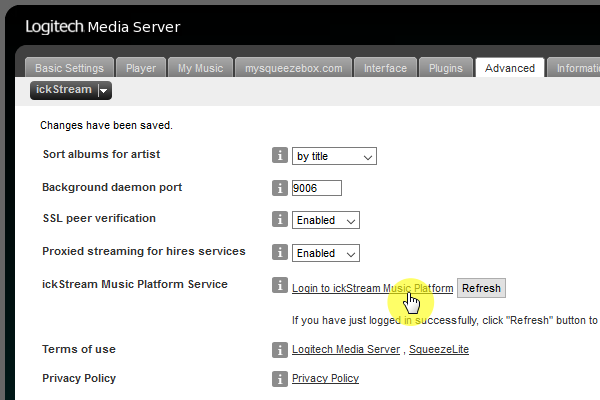Image resolution: width=600 pixels, height=400 pixels.
Task: Click info icon for SSL peer verification
Action: click(280, 219)
